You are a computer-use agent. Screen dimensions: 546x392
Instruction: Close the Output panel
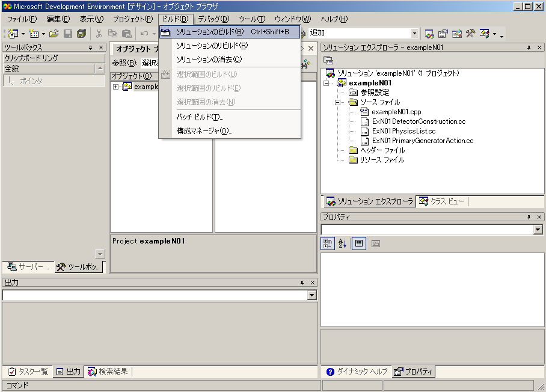[313, 283]
